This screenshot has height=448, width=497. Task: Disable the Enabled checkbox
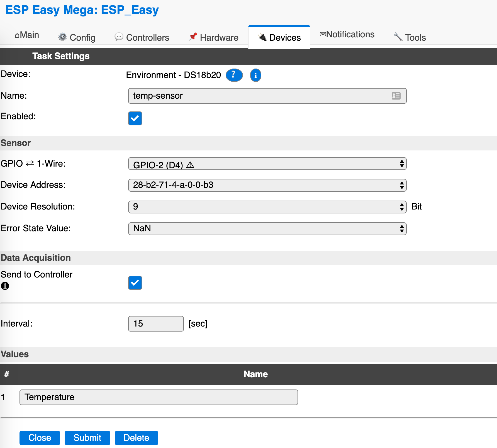pyautogui.click(x=135, y=118)
